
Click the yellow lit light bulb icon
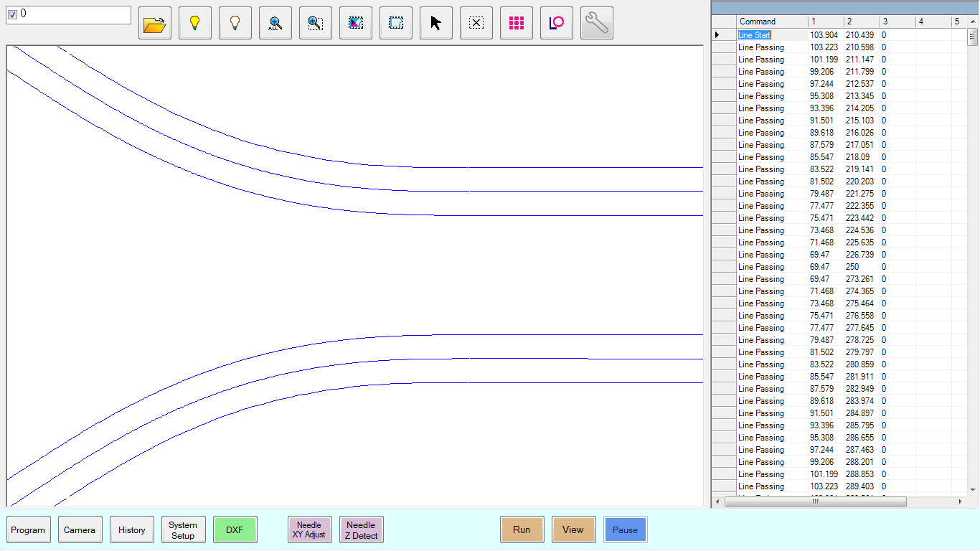[194, 23]
